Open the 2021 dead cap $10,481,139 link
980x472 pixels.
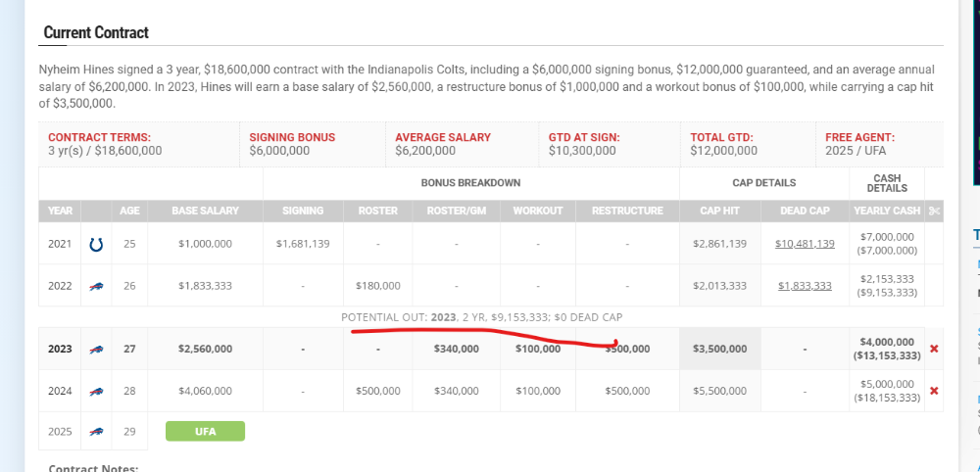[805, 244]
